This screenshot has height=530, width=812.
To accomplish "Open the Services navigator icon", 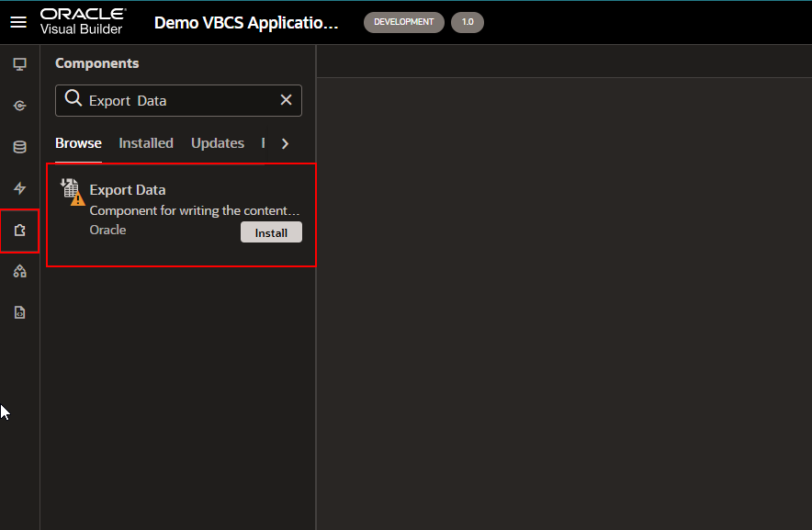I will tap(19, 106).
